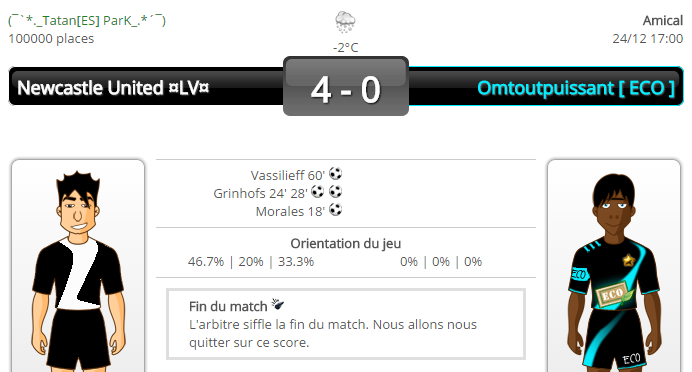
Task: Click the whistle icon beside Fin du match
Action: [278, 304]
